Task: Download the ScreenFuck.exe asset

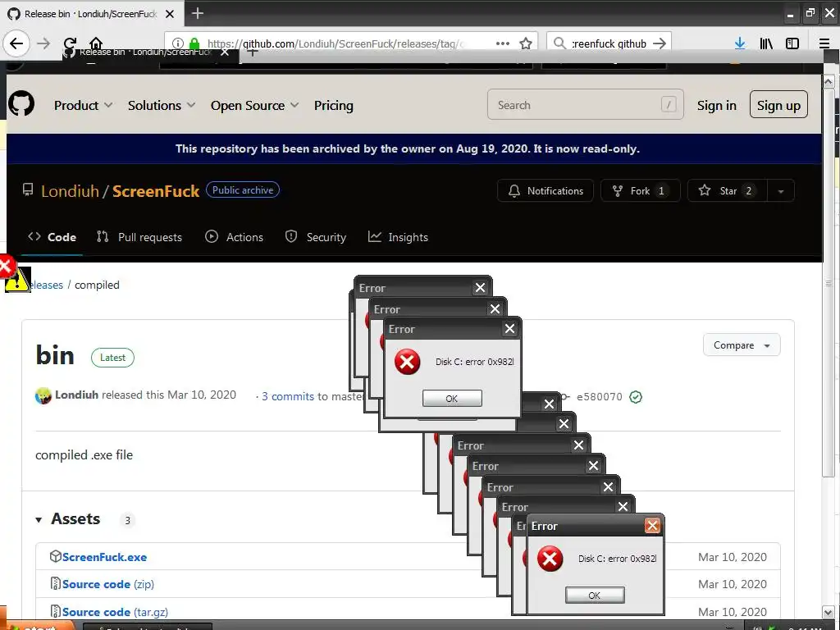Action: [x=104, y=557]
